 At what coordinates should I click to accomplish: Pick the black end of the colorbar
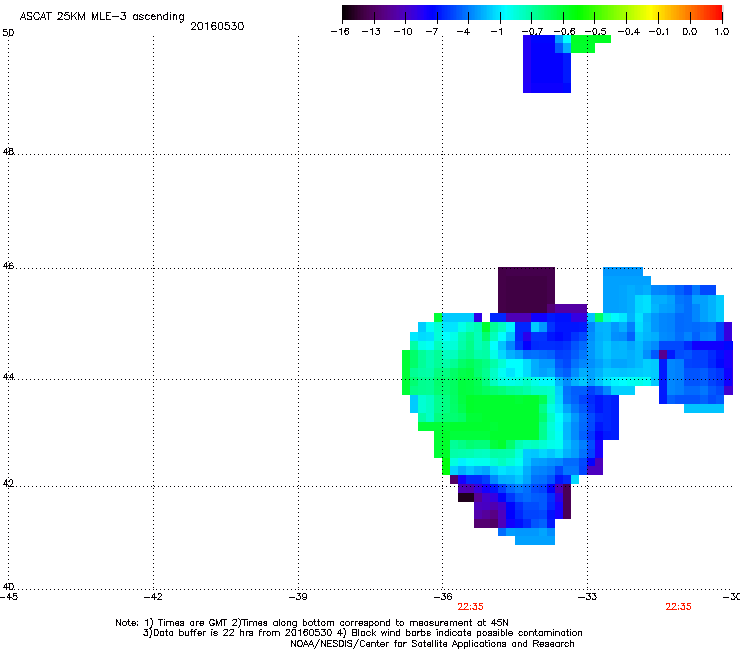(348, 12)
